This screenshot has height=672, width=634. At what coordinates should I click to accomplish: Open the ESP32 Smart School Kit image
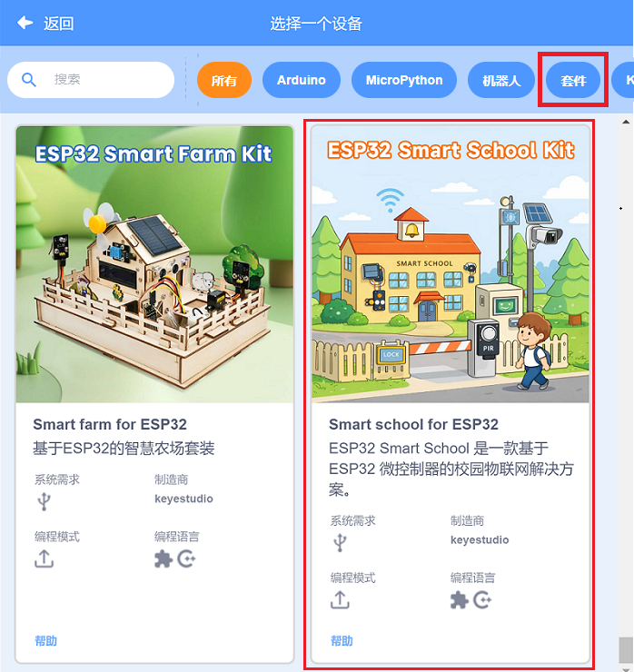(x=451, y=264)
